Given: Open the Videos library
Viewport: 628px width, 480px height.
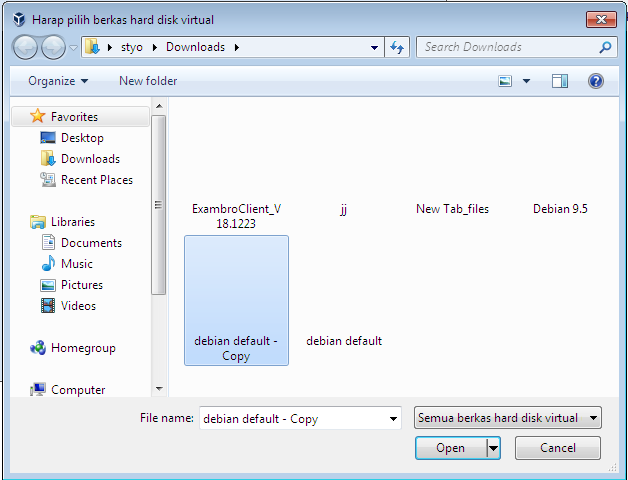Looking at the screenshot, I should [78, 306].
